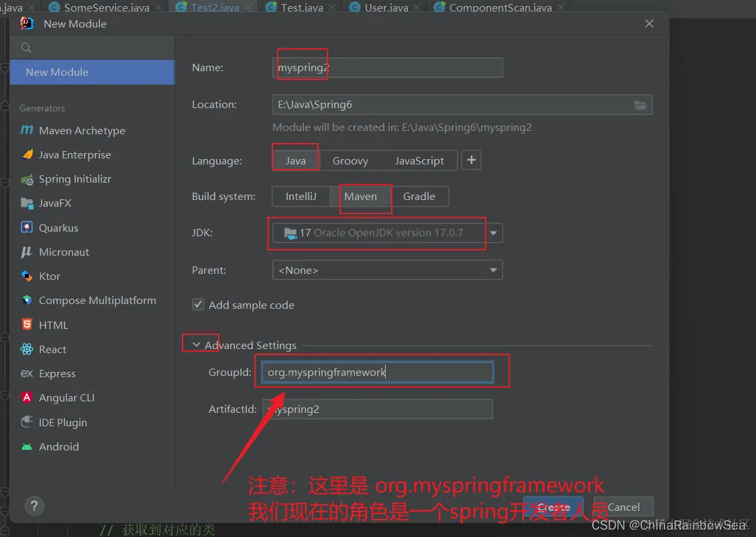Close the SomeService.java editor tab
Screen dimensions: 756x537
[158, 8]
